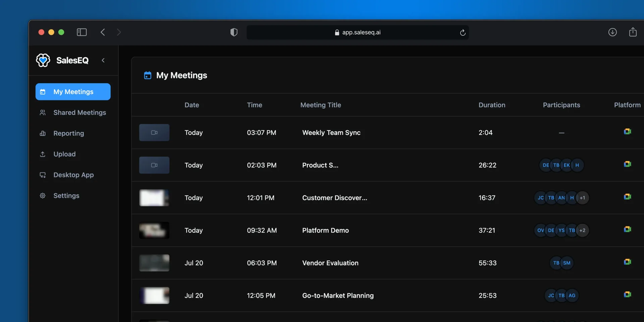Click the Duration column header
Screen dimensions: 644x322
pyautogui.click(x=492, y=105)
